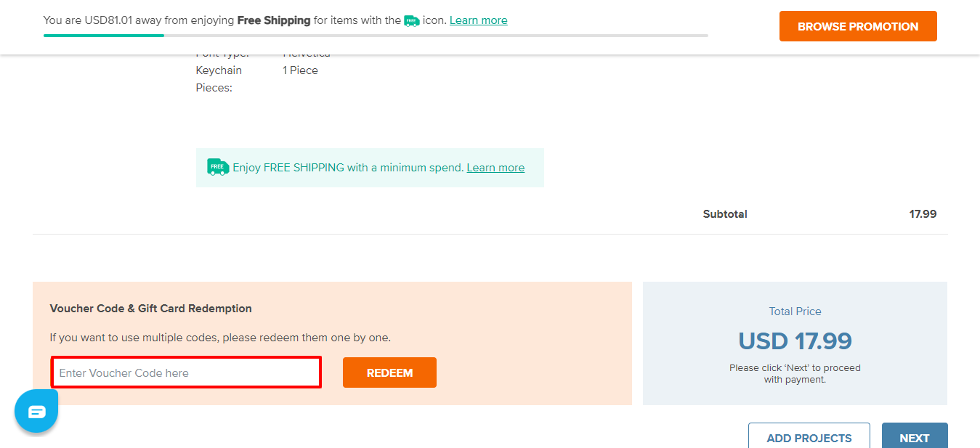The image size is (980, 448).
Task: Click the redeem codes one by one instruction
Action: pyautogui.click(x=220, y=338)
